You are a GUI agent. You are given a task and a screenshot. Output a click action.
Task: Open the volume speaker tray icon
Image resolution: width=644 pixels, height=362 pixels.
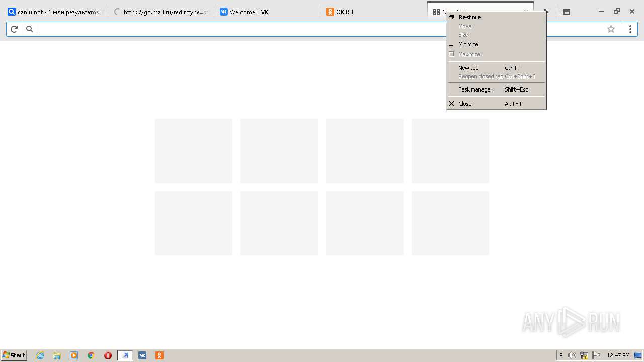[x=572, y=355]
